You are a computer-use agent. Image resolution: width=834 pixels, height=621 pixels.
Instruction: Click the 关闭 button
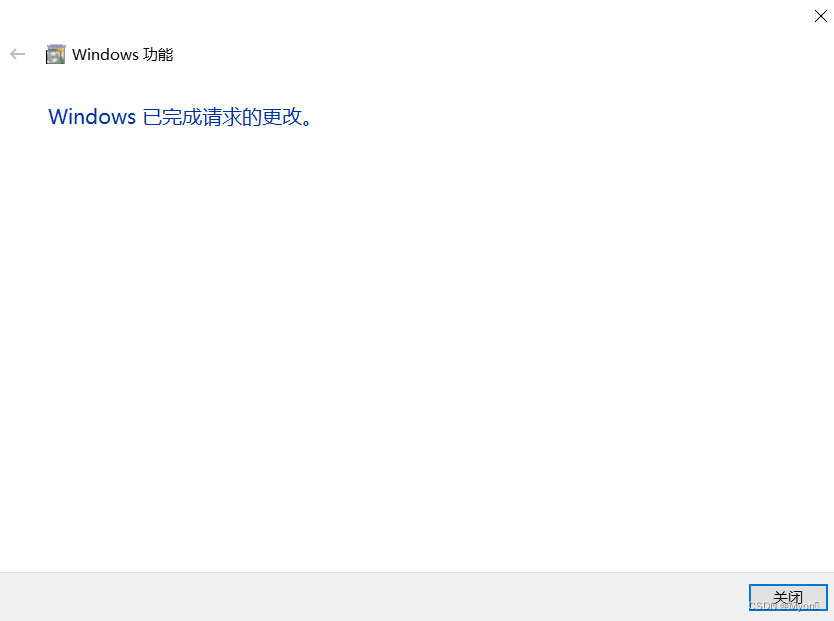(788, 597)
